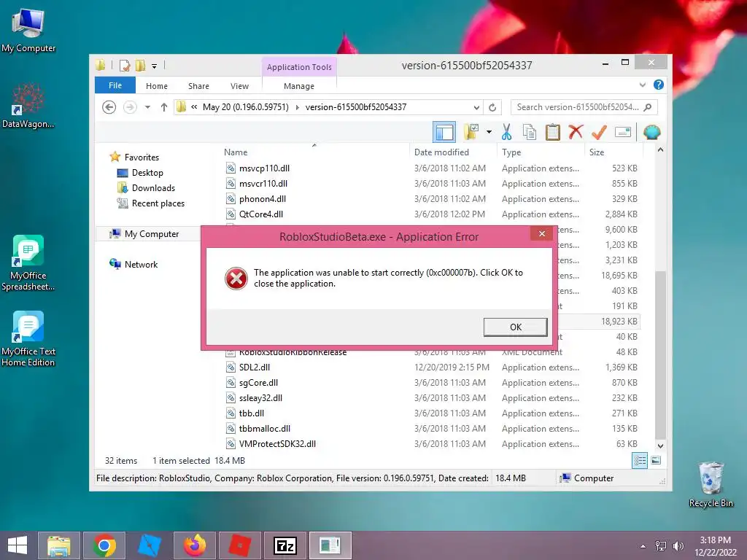The width and height of the screenshot is (747, 560).
Task: Close the RobloxStudioBeta.exe error dialog
Action: (x=542, y=233)
